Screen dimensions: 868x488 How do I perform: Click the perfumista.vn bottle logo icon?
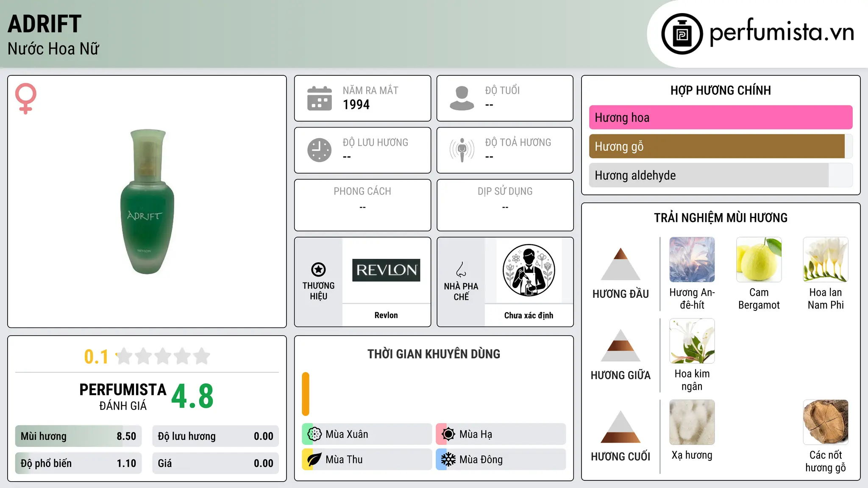(682, 34)
